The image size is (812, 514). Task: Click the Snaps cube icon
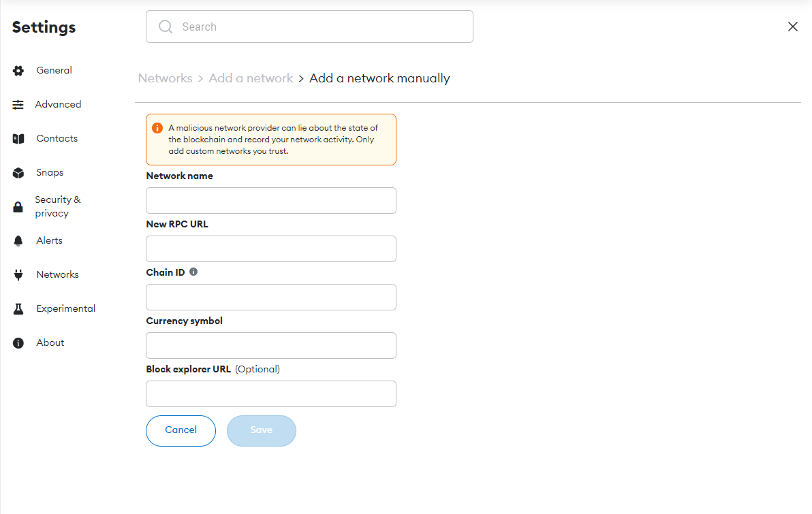pyautogui.click(x=18, y=173)
